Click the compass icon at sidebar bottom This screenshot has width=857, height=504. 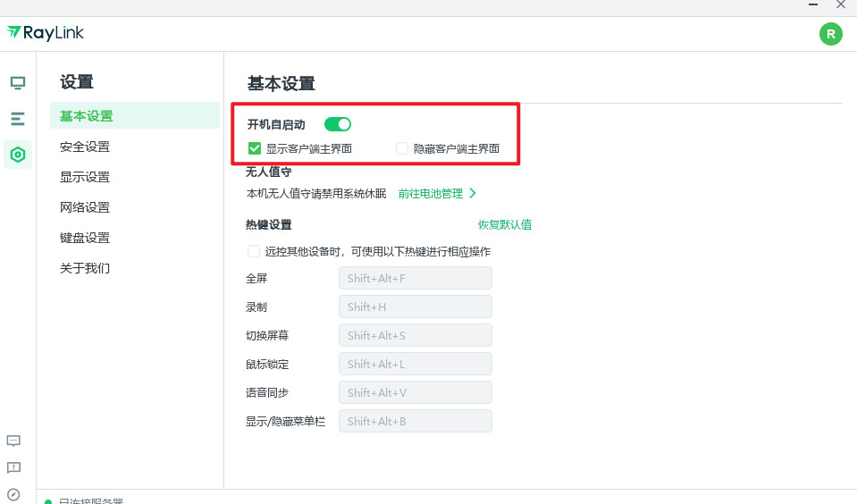13,494
